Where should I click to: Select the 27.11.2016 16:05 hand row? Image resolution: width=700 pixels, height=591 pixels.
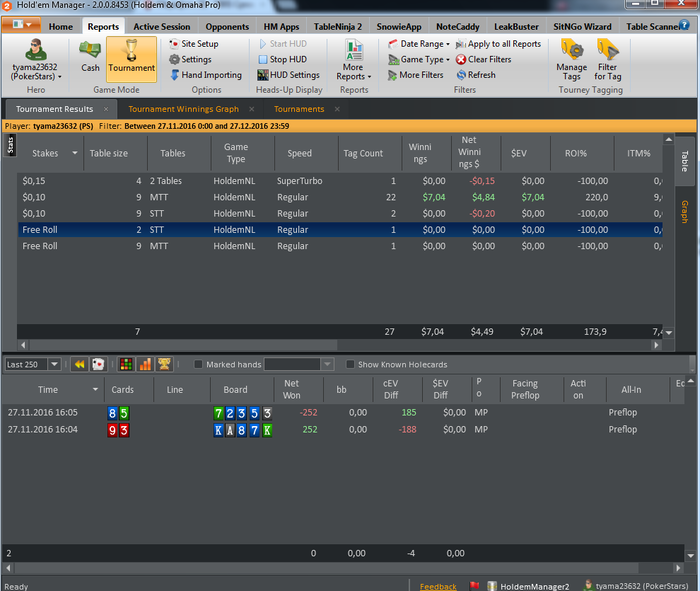click(343, 412)
